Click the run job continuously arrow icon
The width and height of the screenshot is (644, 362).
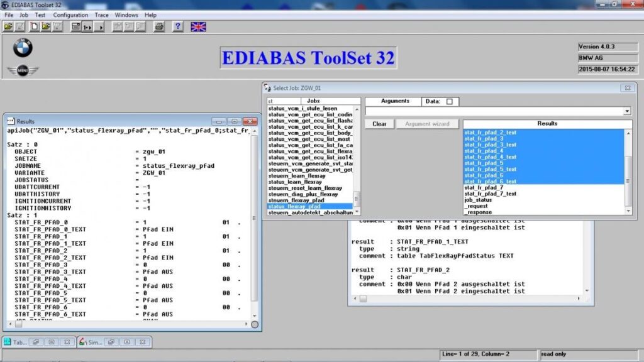tap(99, 27)
